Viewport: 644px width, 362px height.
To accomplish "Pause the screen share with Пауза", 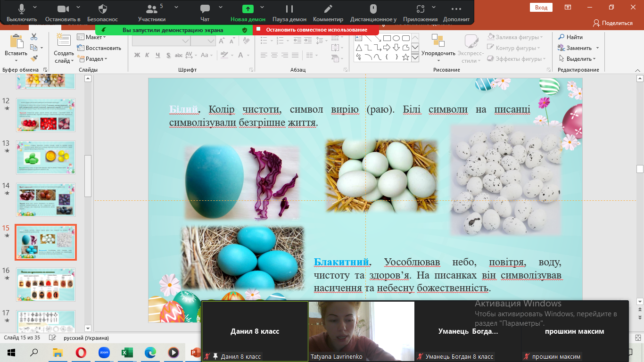I will click(x=289, y=13).
